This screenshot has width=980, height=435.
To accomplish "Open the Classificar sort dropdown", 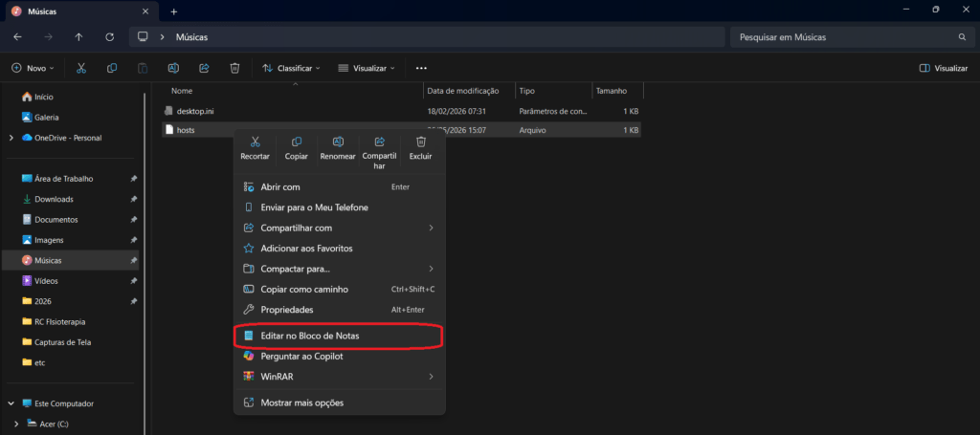I will (x=291, y=68).
